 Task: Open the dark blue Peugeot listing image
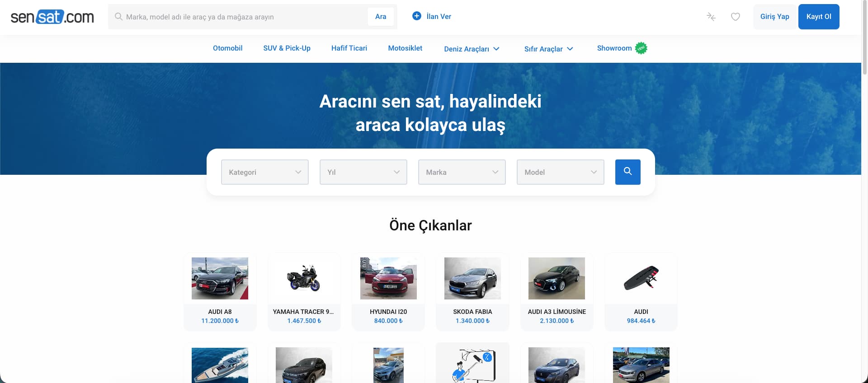[x=557, y=365]
